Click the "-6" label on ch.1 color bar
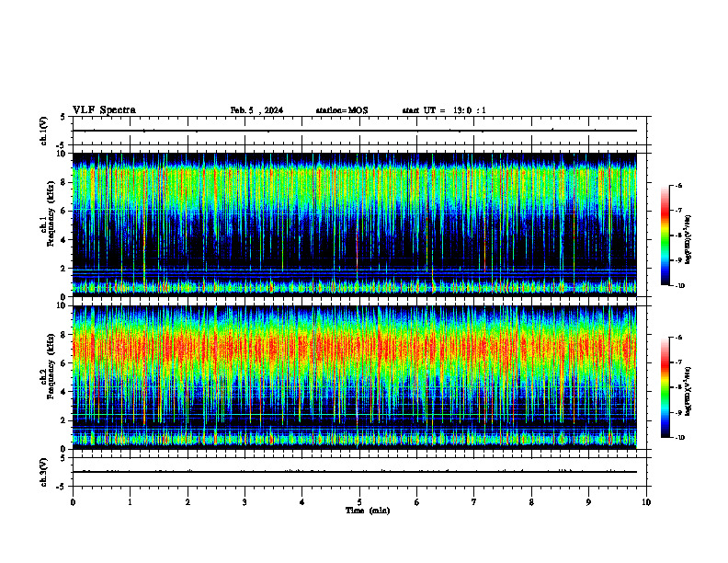This screenshot has height=563, width=728. point(678,185)
